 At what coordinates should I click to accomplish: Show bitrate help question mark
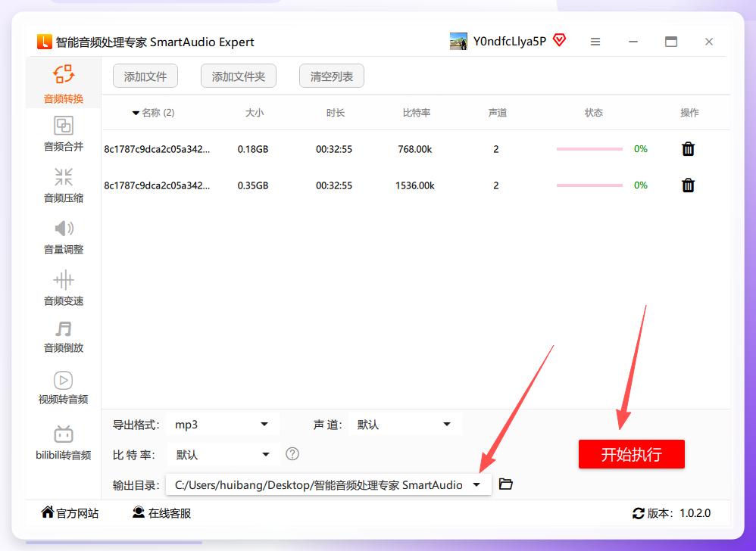292,453
